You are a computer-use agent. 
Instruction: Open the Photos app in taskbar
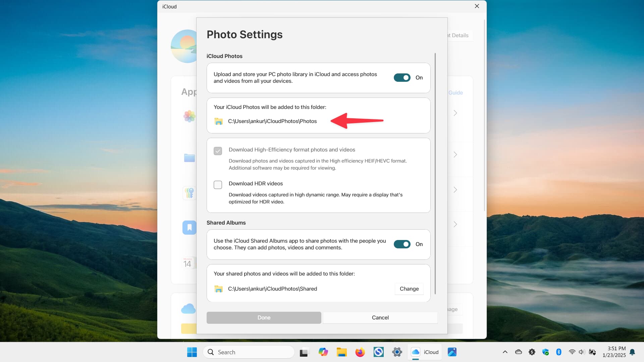pyautogui.click(x=452, y=352)
